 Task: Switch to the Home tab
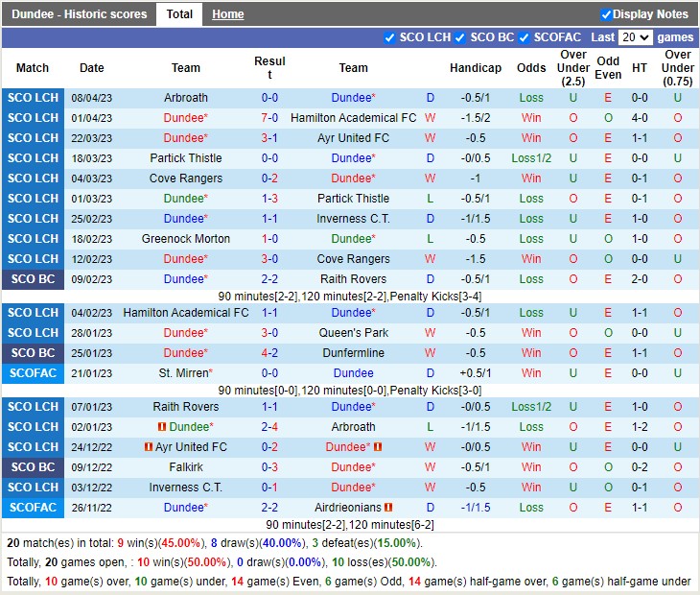point(227,14)
